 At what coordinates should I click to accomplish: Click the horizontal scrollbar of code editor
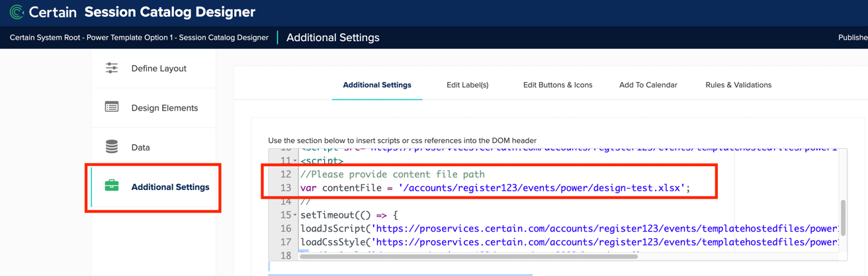(468, 256)
